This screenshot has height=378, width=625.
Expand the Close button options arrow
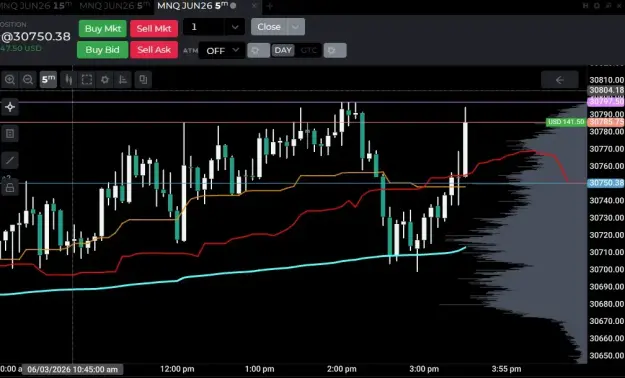(x=296, y=27)
